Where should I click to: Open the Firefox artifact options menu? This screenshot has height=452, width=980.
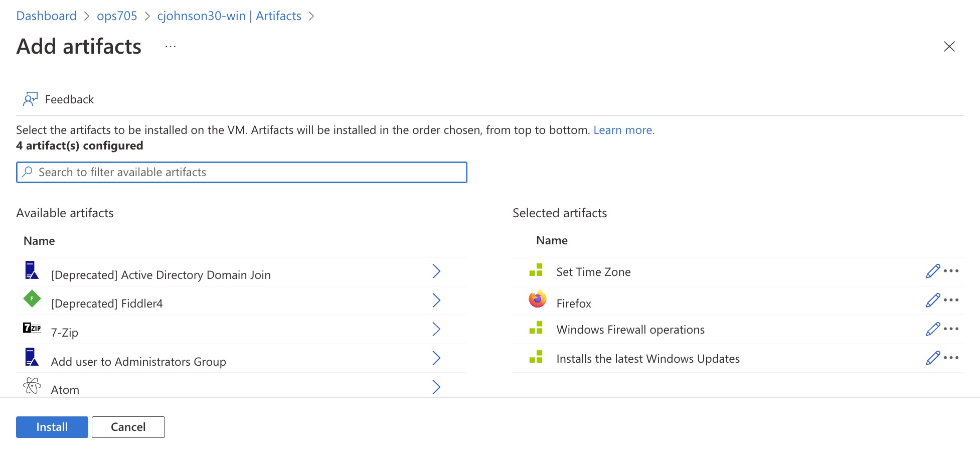950,299
